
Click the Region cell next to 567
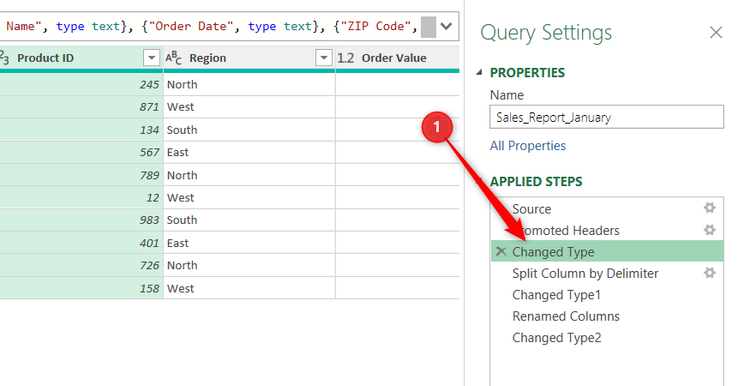(x=249, y=152)
